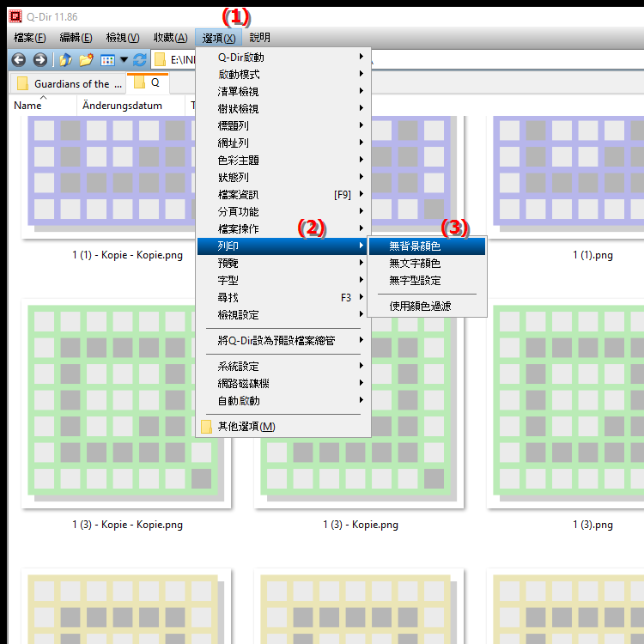The height and width of the screenshot is (644, 644).
Task: Click the folder up-level icon
Action: [65, 60]
